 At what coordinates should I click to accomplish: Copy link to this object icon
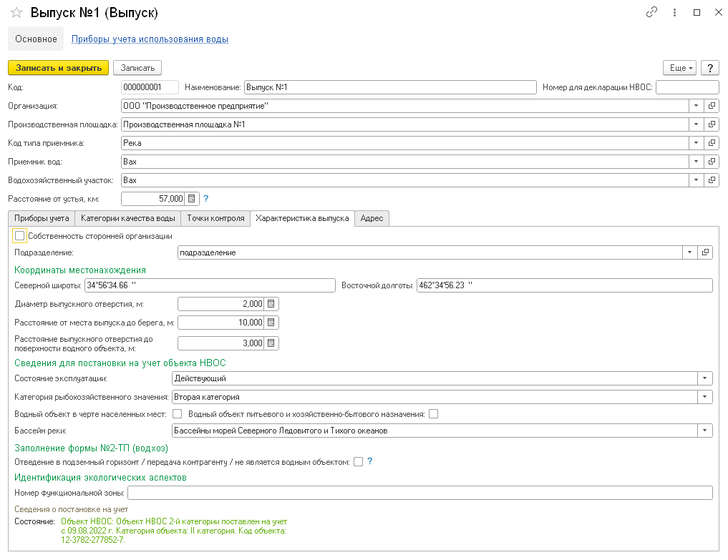click(651, 13)
